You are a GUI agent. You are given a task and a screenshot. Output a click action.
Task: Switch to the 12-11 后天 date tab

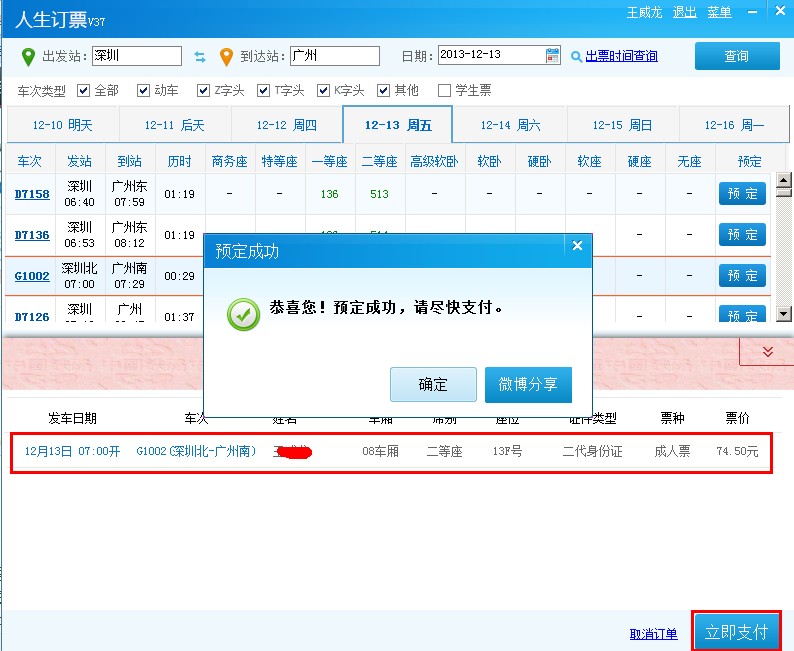(x=175, y=125)
